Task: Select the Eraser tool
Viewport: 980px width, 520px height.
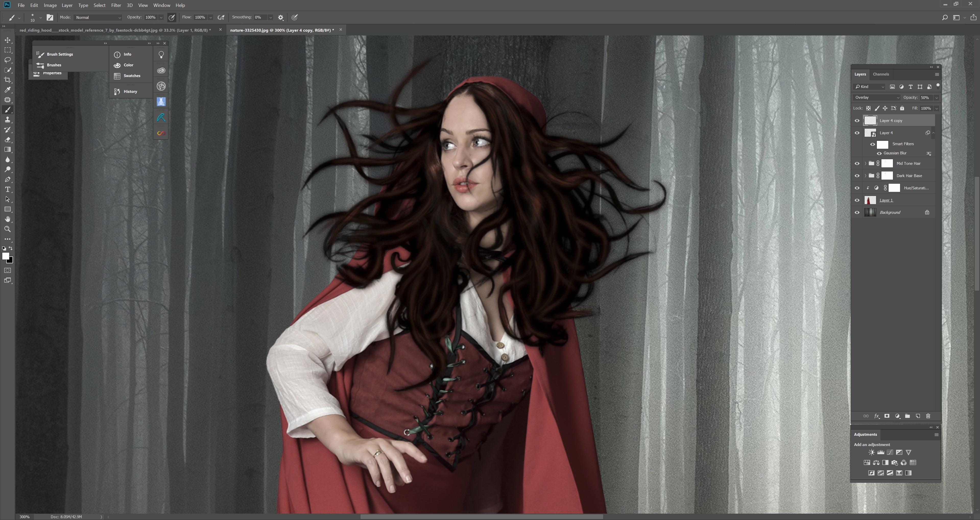Action: pos(8,140)
